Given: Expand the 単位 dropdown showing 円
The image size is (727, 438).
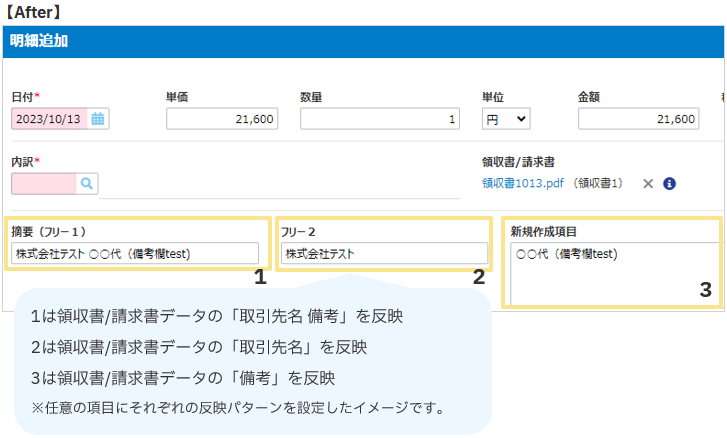Looking at the screenshot, I should click(x=506, y=119).
